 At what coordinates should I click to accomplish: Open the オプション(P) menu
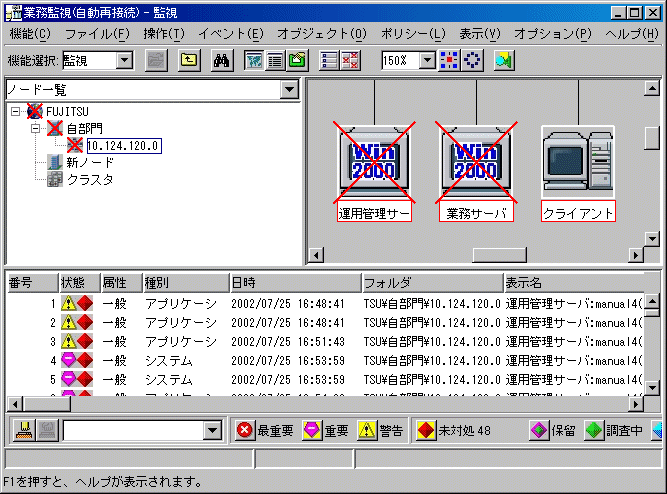pyautogui.click(x=553, y=34)
